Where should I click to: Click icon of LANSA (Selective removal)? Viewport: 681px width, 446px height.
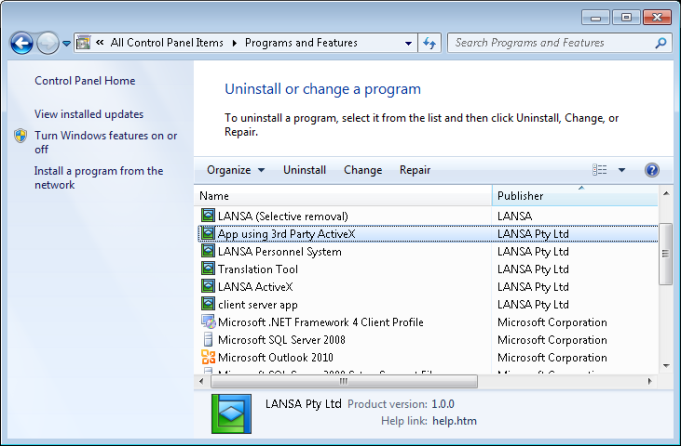coord(208,215)
